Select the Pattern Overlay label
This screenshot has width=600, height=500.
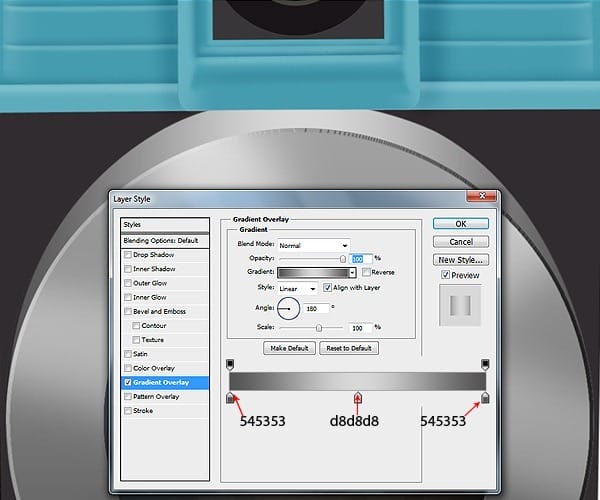(x=156, y=396)
